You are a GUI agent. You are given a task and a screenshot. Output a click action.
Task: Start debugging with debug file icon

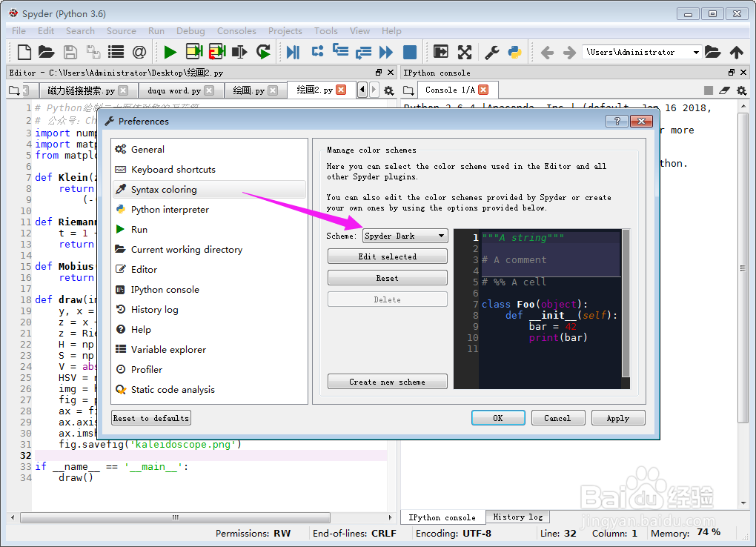click(x=294, y=52)
